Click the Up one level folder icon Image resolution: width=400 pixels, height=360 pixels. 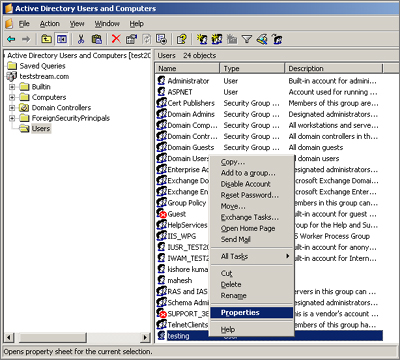coord(46,39)
